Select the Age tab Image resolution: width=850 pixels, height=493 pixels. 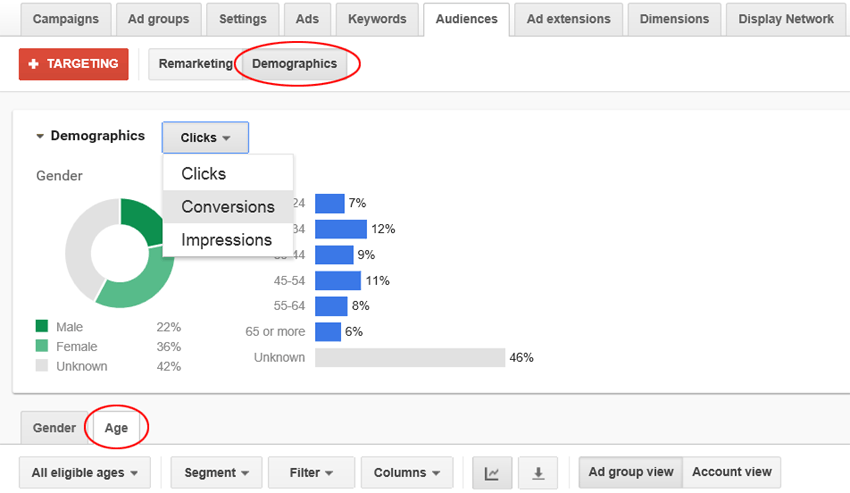coord(117,428)
